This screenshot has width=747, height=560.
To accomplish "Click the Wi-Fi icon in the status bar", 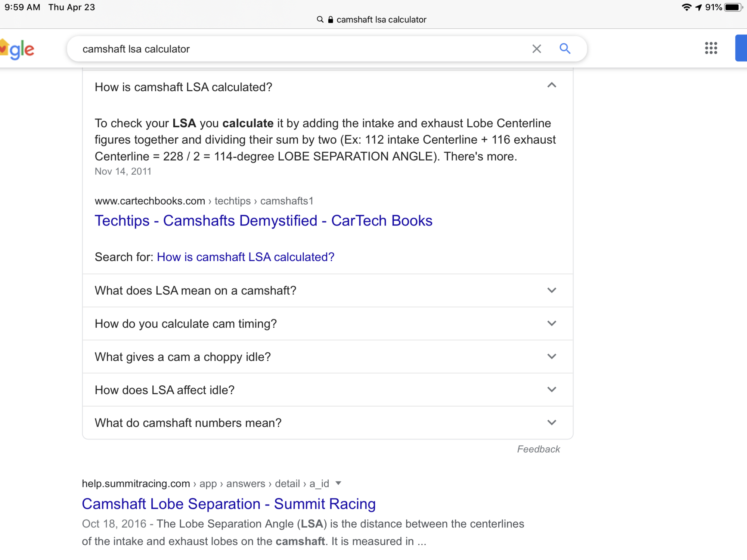I will 687,7.
